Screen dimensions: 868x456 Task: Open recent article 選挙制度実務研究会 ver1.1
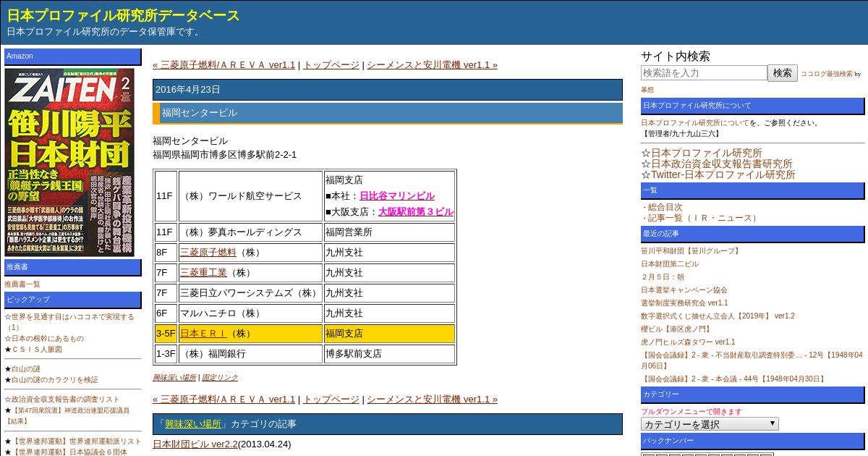coord(684,303)
